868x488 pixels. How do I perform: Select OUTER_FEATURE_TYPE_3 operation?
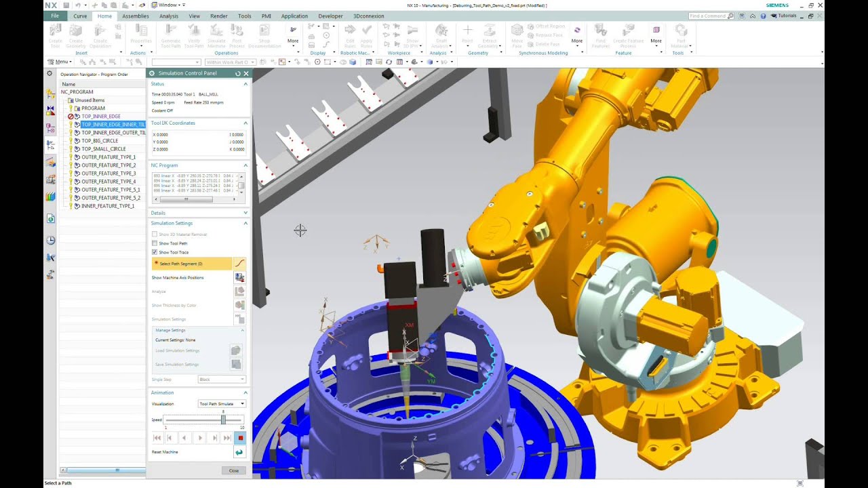(x=108, y=174)
